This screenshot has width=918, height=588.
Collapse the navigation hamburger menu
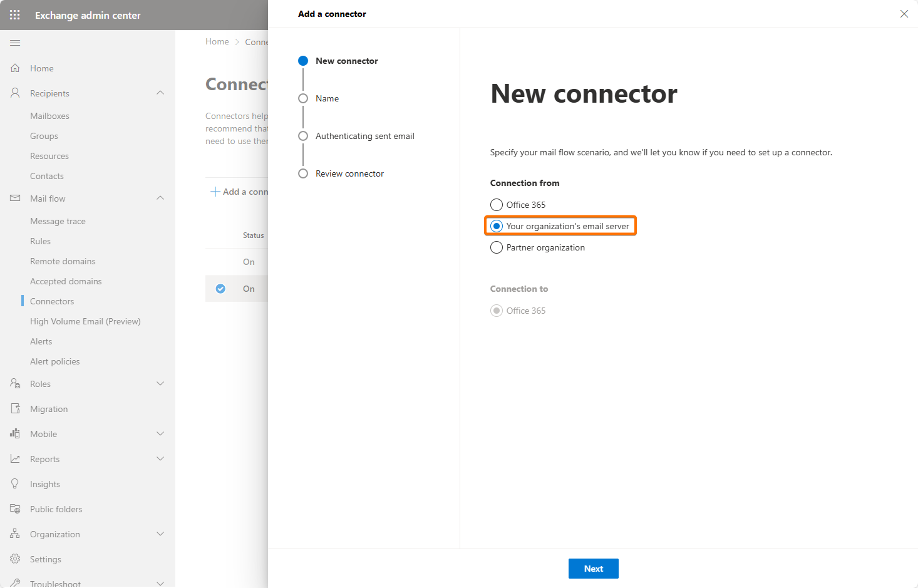pyautogui.click(x=15, y=43)
